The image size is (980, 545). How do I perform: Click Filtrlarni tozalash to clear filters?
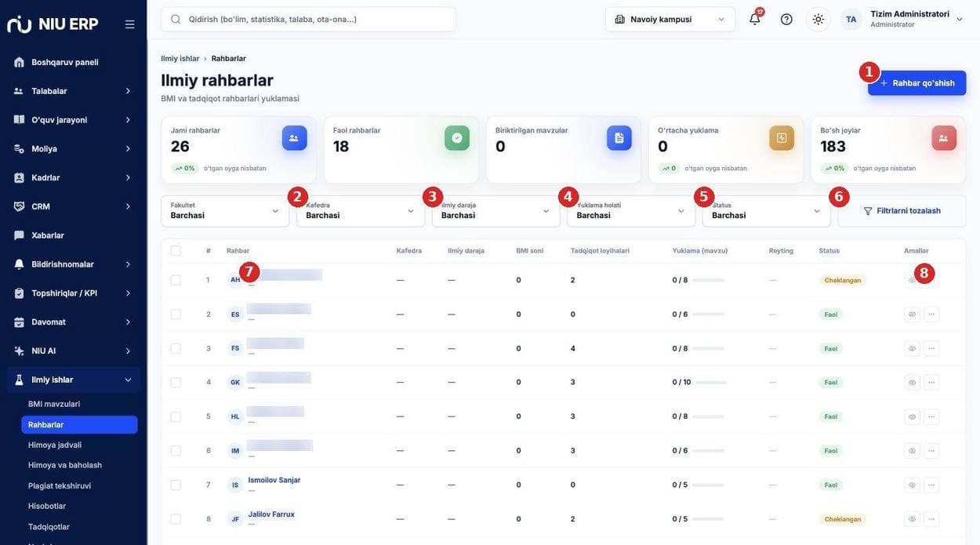point(902,211)
